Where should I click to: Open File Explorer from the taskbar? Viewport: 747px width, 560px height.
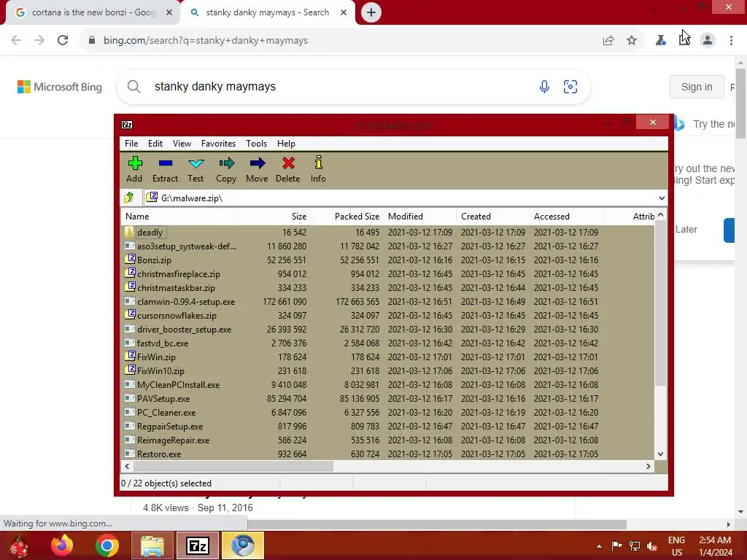coord(152,545)
